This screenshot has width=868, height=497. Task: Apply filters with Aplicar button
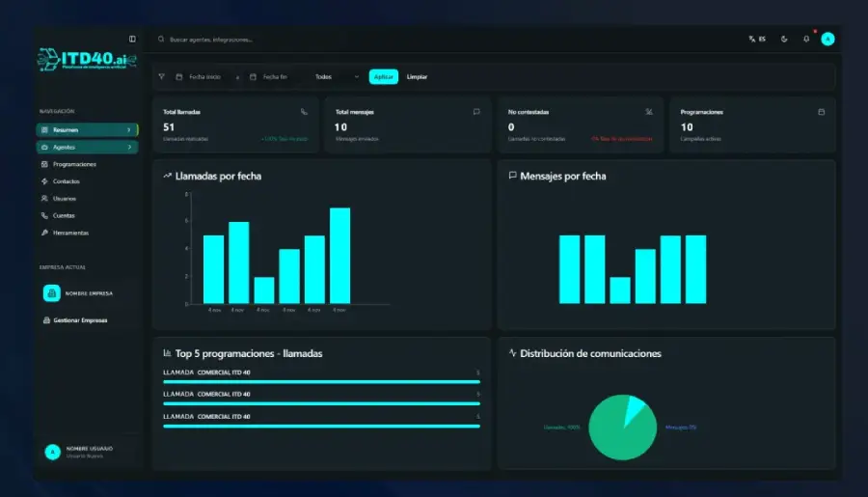point(383,77)
